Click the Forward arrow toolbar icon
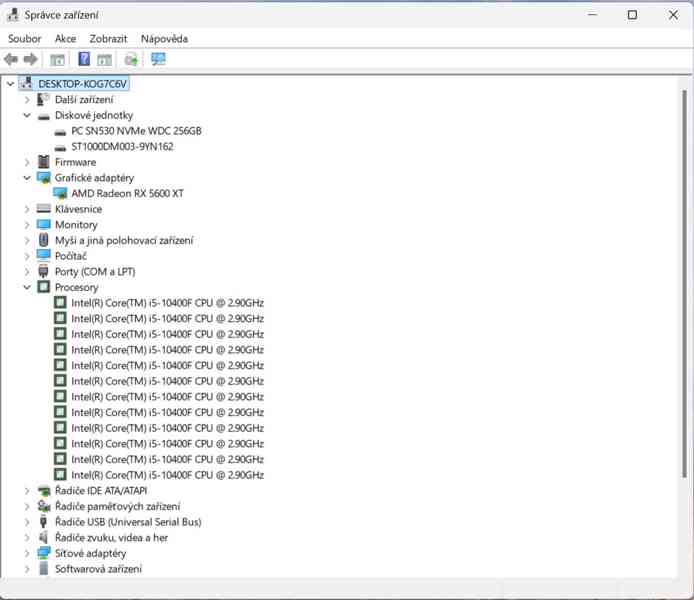Screen dimensions: 694x600 (x=30, y=59)
